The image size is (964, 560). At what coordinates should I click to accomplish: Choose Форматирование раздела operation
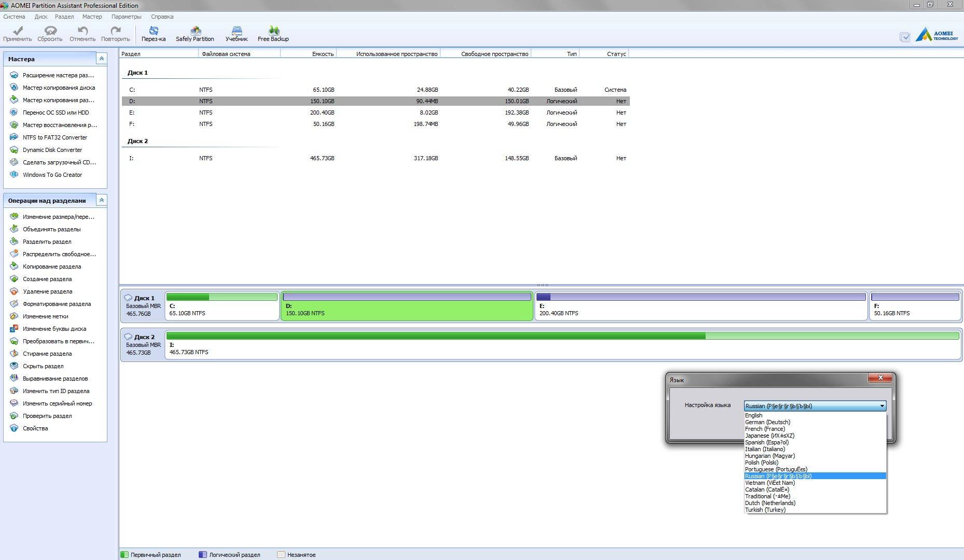coord(57,304)
